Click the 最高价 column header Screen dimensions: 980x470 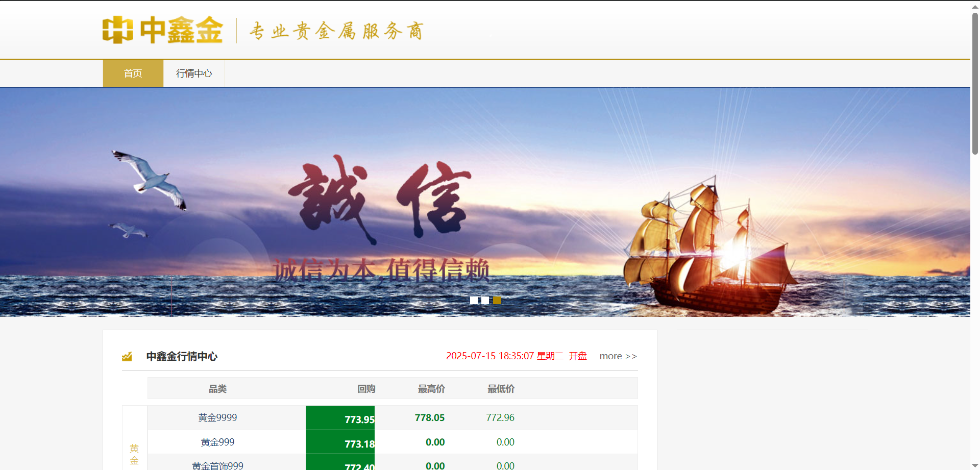tap(431, 389)
